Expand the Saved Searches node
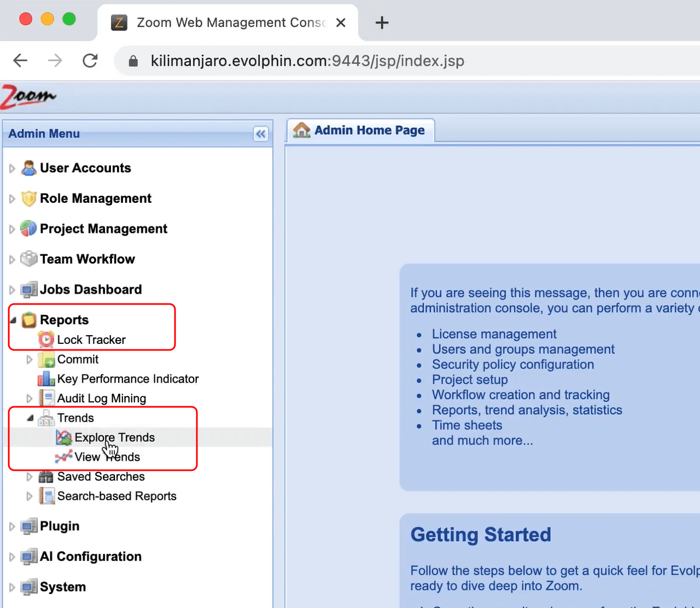The image size is (700, 608). [x=30, y=477]
